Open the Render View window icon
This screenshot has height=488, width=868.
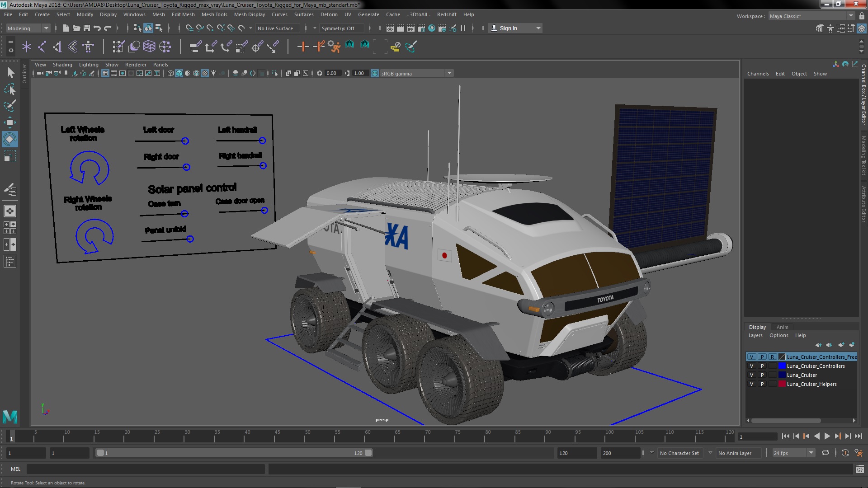pos(390,28)
